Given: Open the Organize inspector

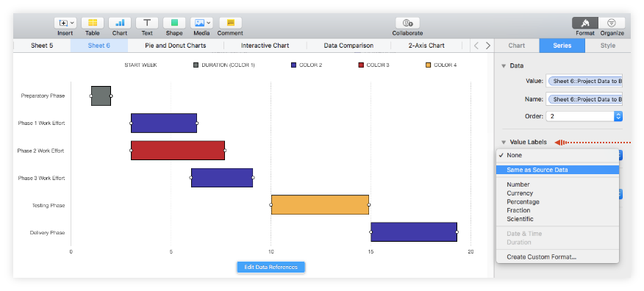Looking at the screenshot, I should (x=612, y=23).
